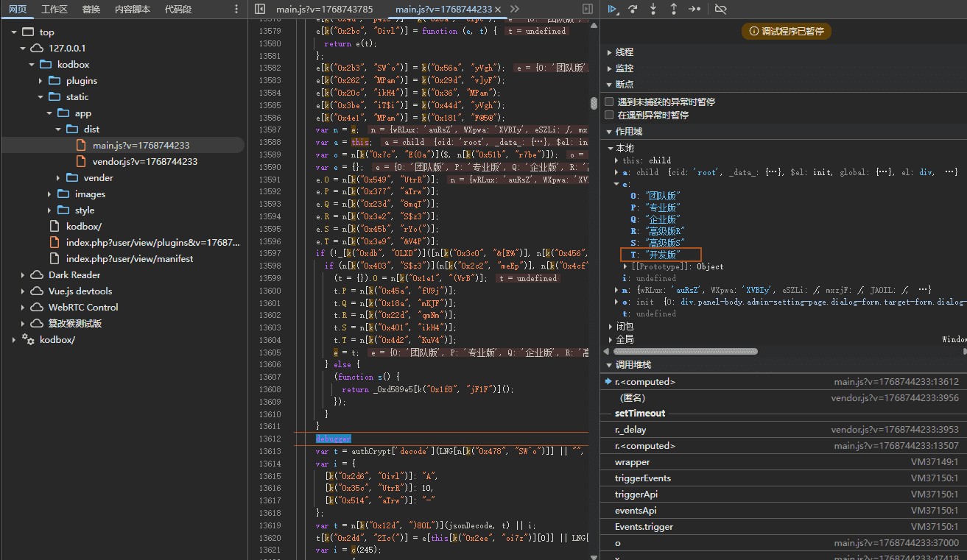Deactivate all breakpoints icon
The image size is (967, 560).
click(720, 9)
